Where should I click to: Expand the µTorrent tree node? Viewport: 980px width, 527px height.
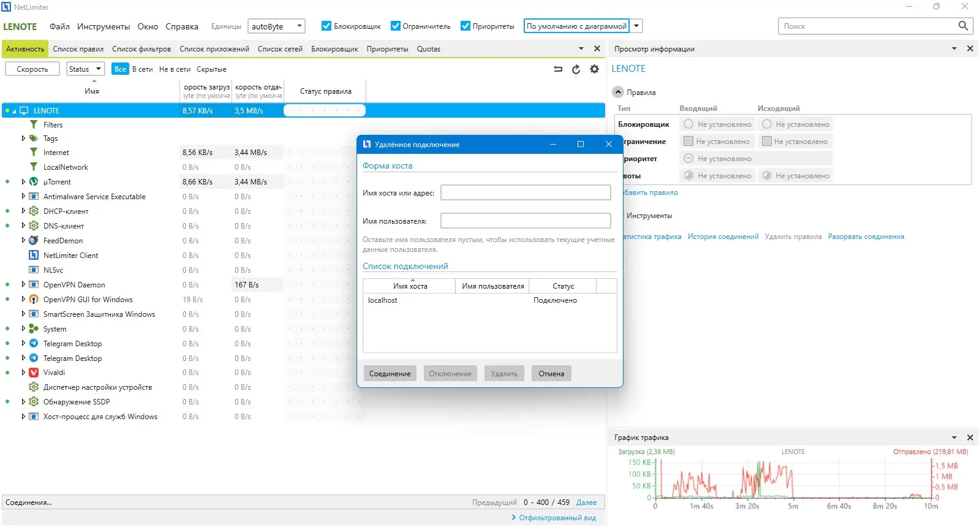(x=23, y=182)
